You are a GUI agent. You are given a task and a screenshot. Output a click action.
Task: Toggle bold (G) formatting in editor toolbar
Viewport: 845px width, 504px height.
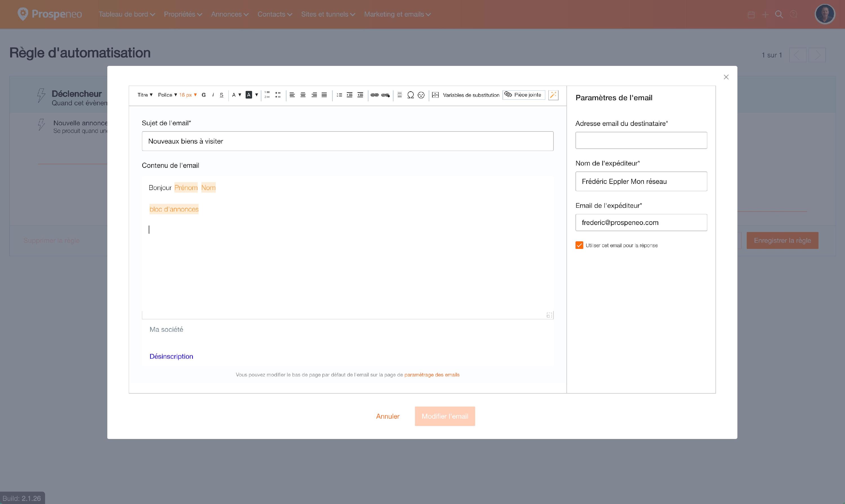pos(204,95)
